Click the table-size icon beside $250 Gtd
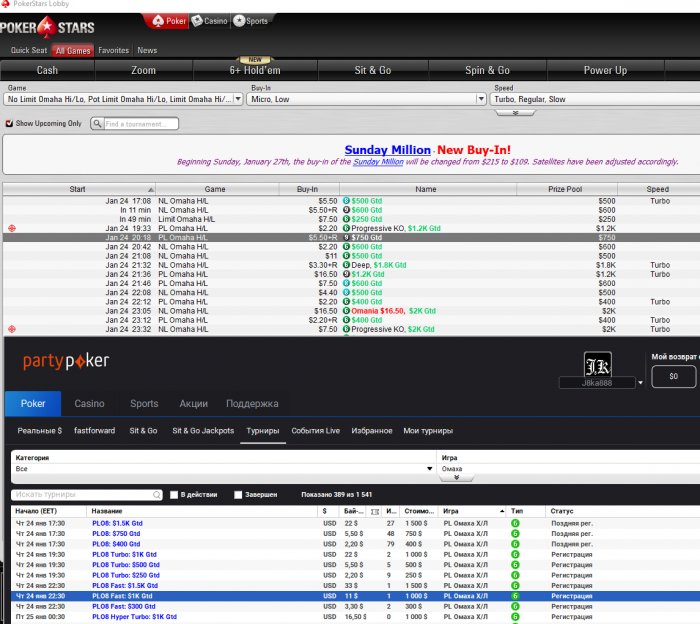The width and height of the screenshot is (700, 624). point(346,219)
